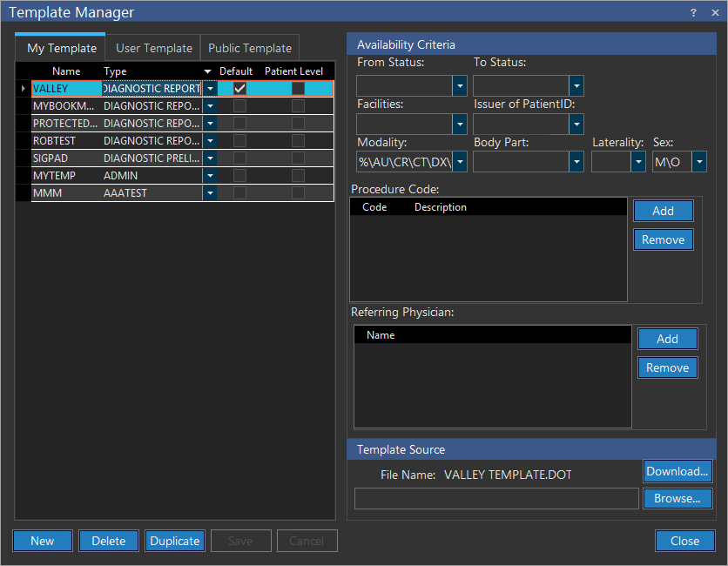This screenshot has width=728, height=566.
Task: Open the Type column header filter arrow
Action: (207, 71)
